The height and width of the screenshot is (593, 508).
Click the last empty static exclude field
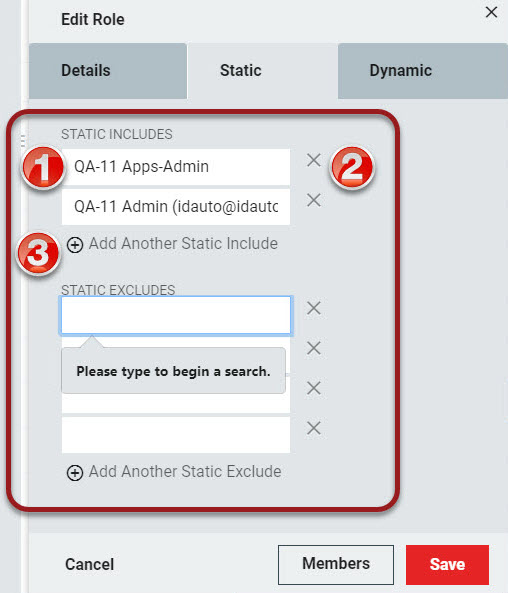click(x=176, y=435)
